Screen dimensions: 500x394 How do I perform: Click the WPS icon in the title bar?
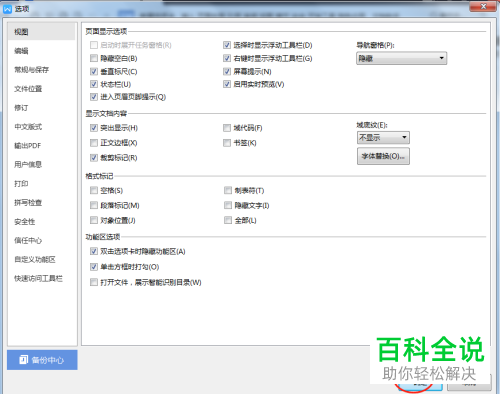7,9
